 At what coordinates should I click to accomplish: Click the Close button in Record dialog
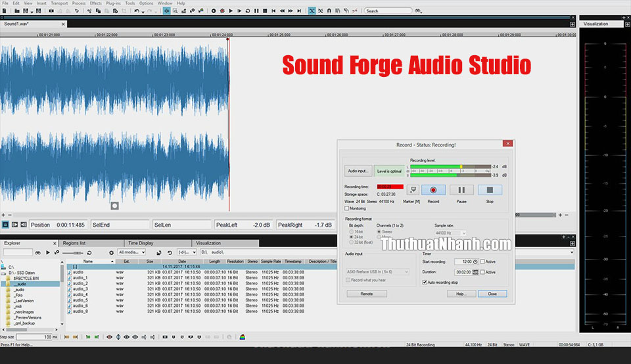[x=492, y=294]
